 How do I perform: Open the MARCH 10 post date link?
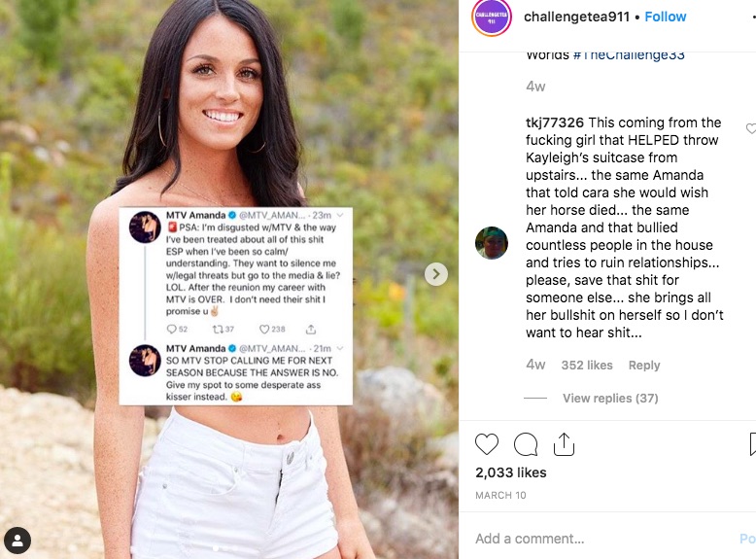500,496
